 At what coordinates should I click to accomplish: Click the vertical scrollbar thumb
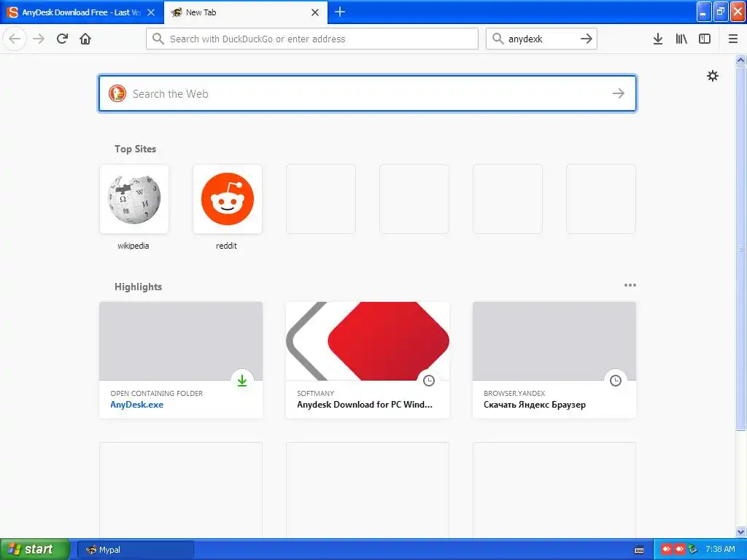[x=740, y=248]
